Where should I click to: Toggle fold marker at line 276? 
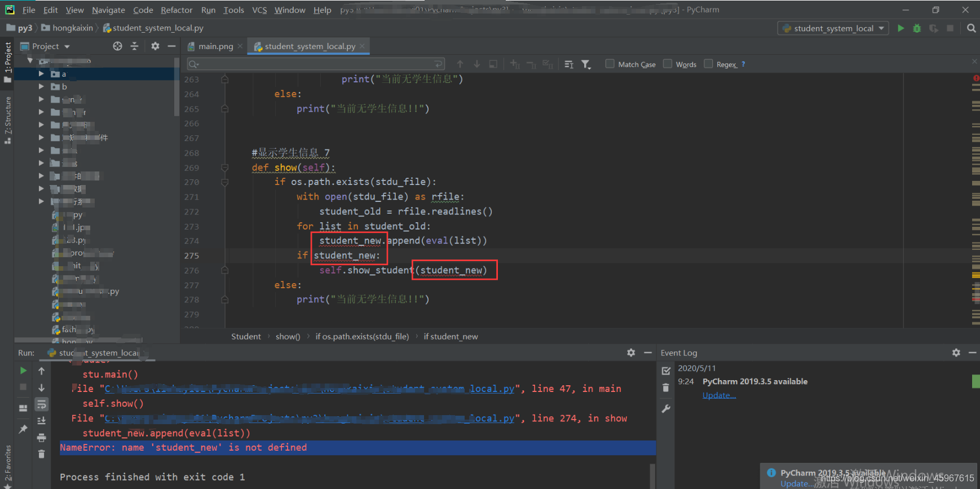pos(224,270)
